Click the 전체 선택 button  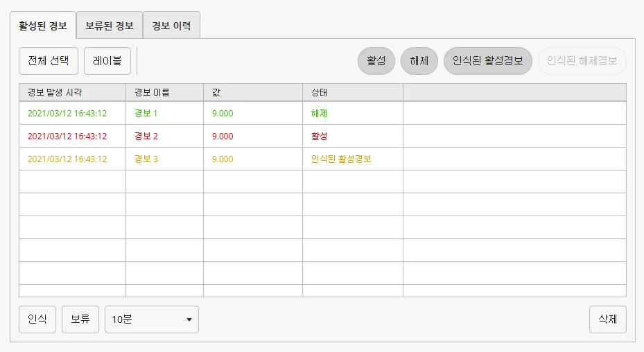click(49, 60)
